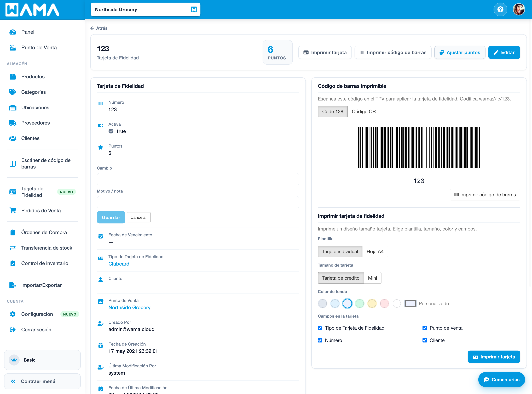Click Imprimir tarjeta in the header
This screenshot has height=394, width=532.
click(x=325, y=52)
